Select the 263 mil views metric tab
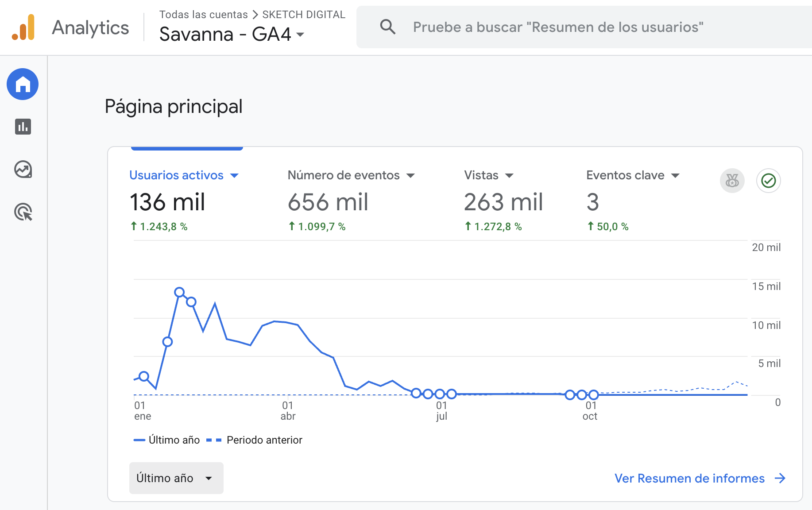The height and width of the screenshot is (510, 812). [503, 202]
